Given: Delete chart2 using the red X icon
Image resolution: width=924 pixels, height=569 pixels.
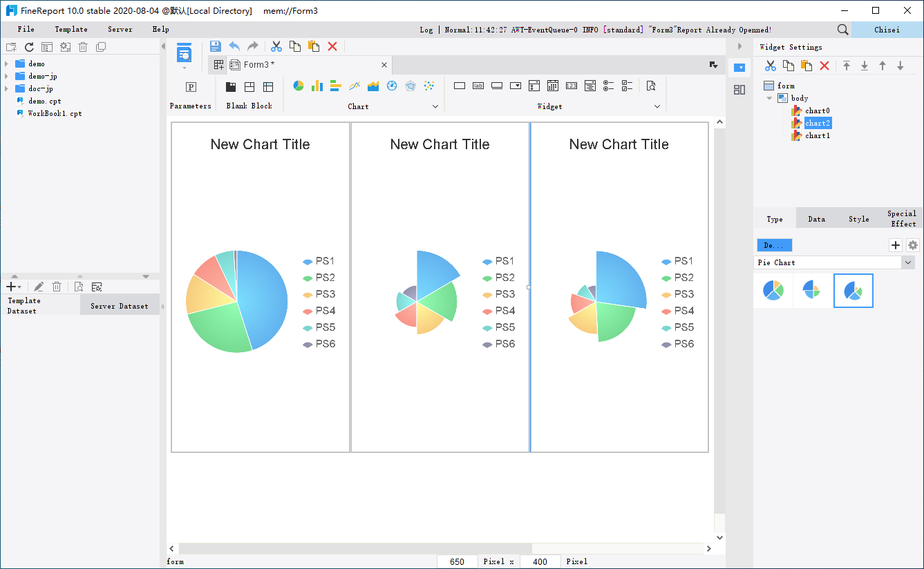Looking at the screenshot, I should [x=823, y=66].
